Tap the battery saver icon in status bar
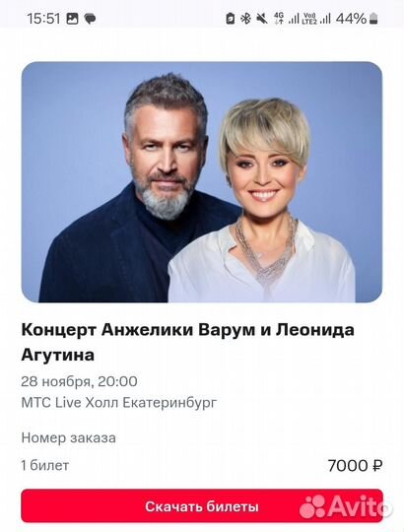404x532 pixels. 231,19
